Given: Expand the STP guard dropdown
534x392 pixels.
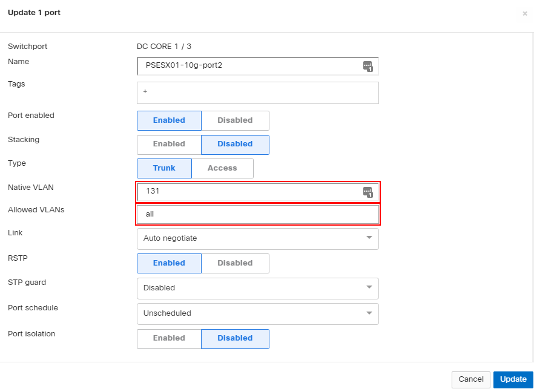Looking at the screenshot, I should (257, 288).
